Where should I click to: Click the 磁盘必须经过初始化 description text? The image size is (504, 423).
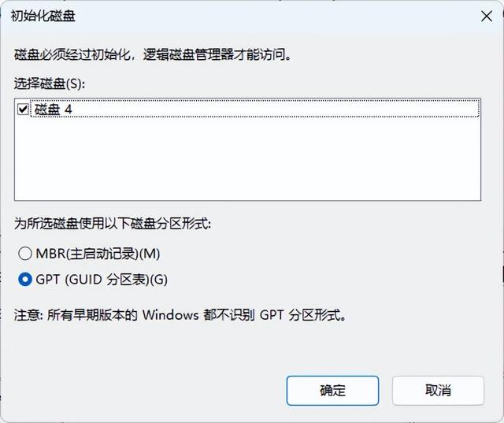point(153,54)
